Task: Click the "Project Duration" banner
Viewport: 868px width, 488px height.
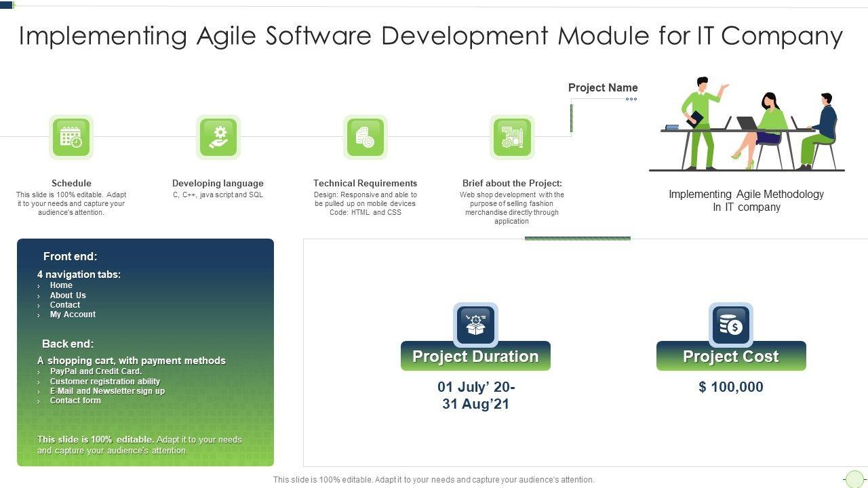Action: coord(476,356)
